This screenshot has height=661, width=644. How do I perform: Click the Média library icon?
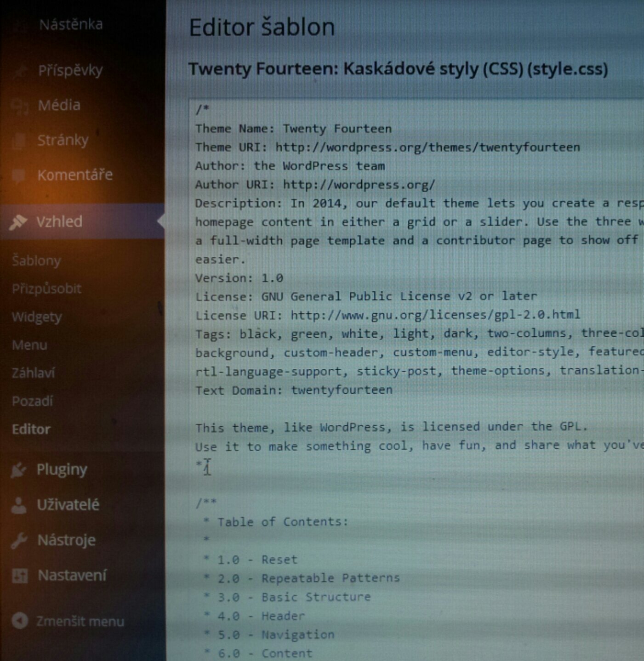pyautogui.click(x=19, y=106)
